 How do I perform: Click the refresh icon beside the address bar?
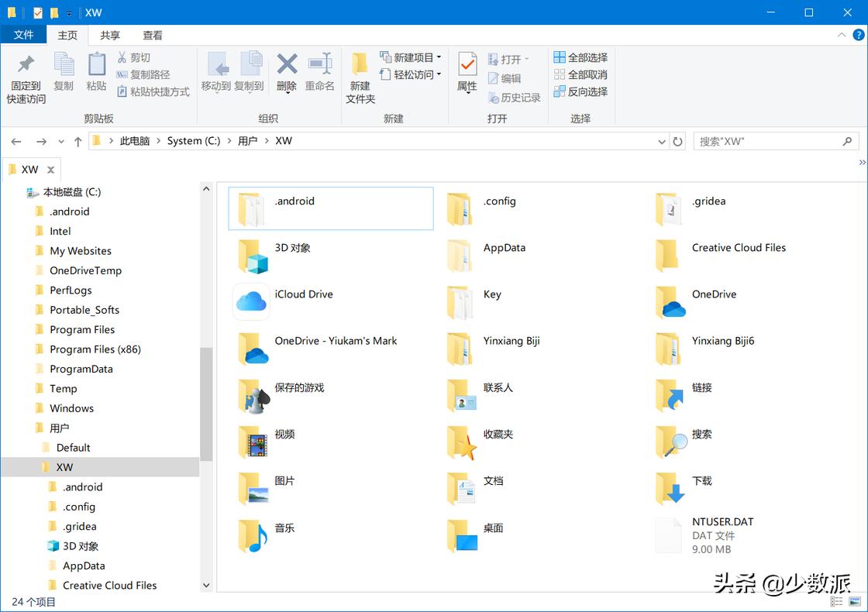pyautogui.click(x=677, y=140)
